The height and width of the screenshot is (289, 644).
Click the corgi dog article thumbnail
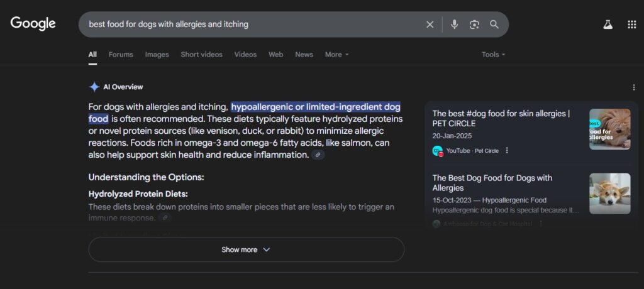[609, 194]
